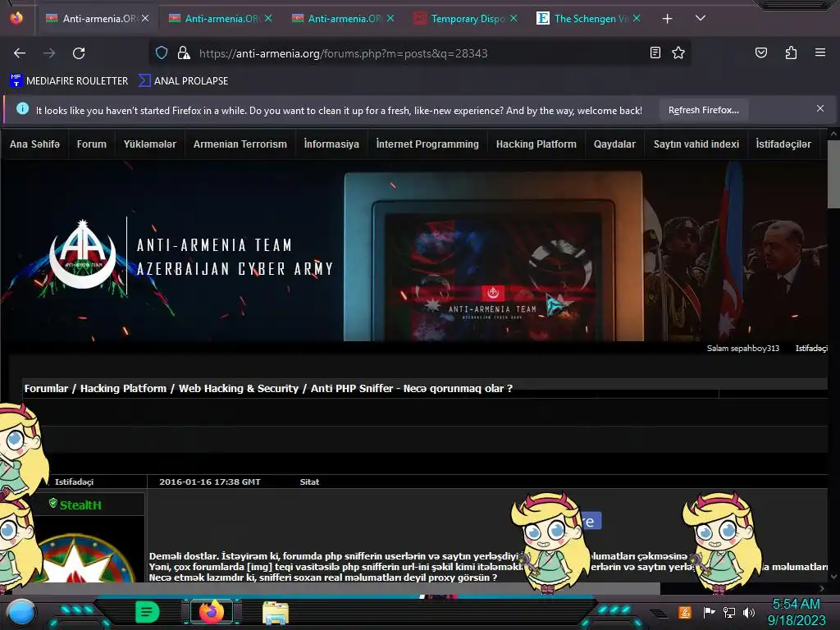Viewport: 840px width, 630px height.
Task: Switch to second Anti-armenia.ORG tab
Action: [x=220, y=18]
